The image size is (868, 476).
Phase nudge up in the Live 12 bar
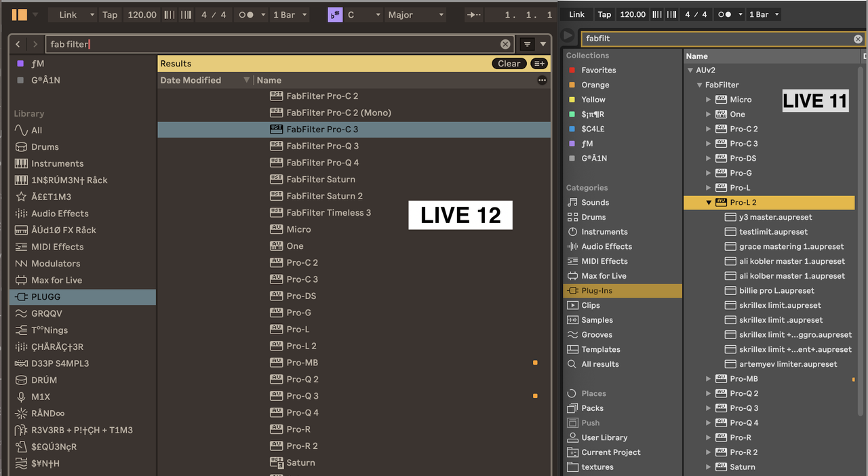(186, 14)
